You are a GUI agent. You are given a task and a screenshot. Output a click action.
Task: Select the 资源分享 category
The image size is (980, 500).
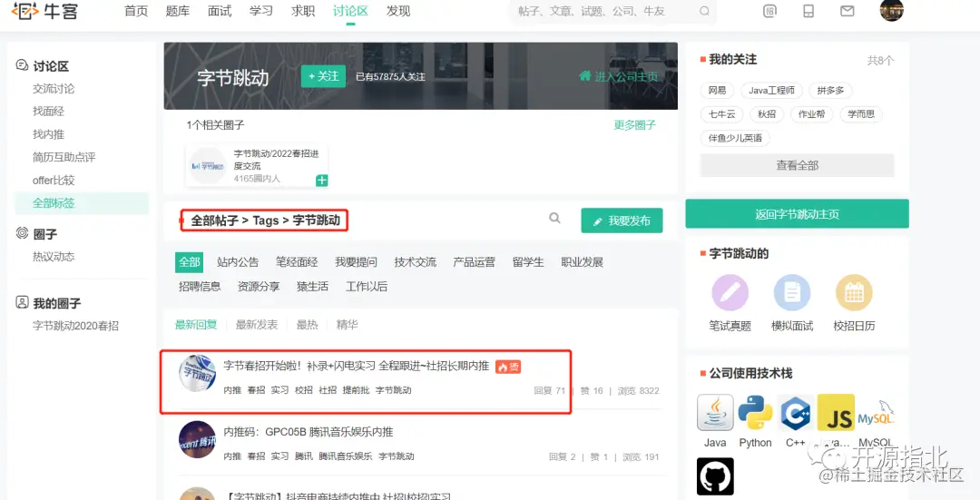[x=259, y=286]
